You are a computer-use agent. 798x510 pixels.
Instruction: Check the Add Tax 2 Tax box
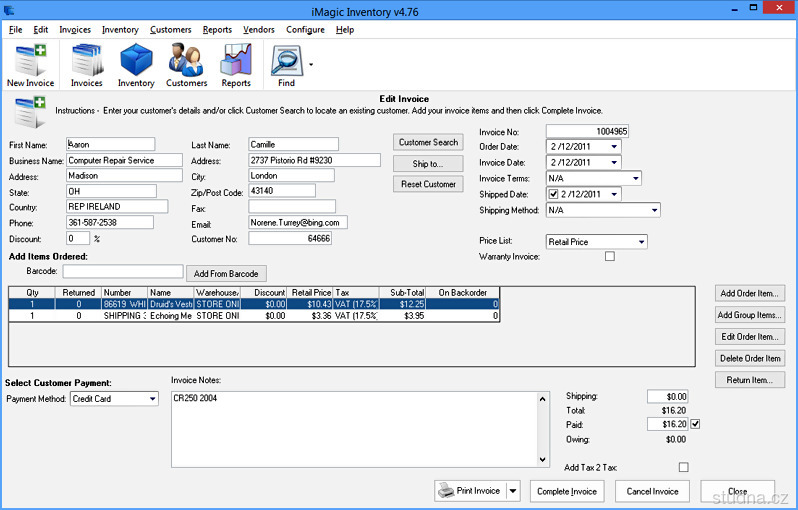click(x=684, y=467)
